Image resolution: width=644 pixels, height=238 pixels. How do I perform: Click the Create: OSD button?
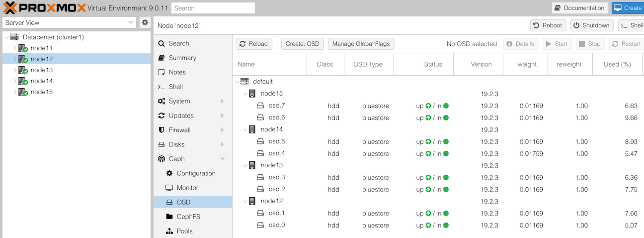(x=303, y=44)
